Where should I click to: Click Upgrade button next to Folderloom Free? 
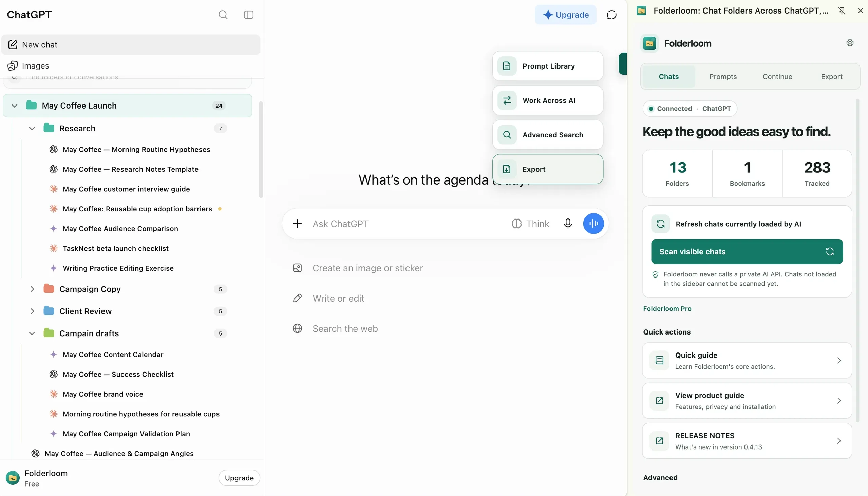point(239,478)
